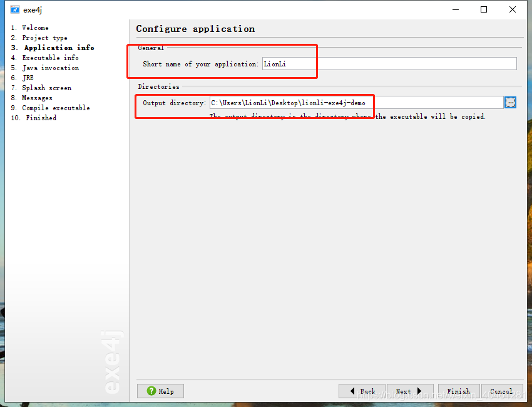Image resolution: width=532 pixels, height=407 pixels.
Task: Click the Finish button
Action: click(459, 391)
